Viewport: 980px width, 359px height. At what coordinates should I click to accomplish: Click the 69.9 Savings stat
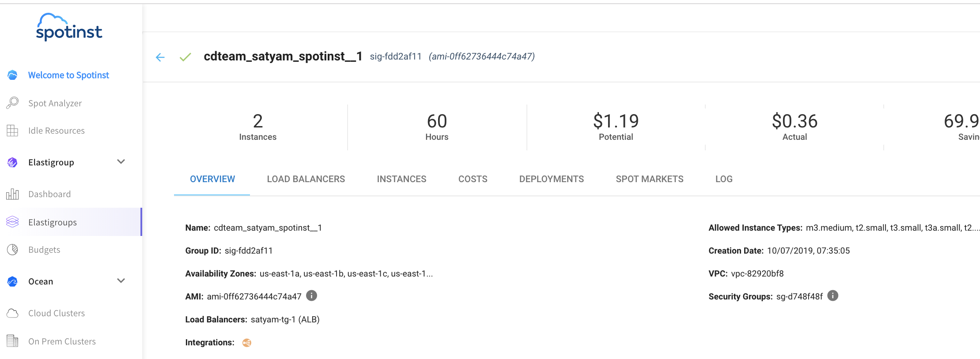[x=962, y=127]
